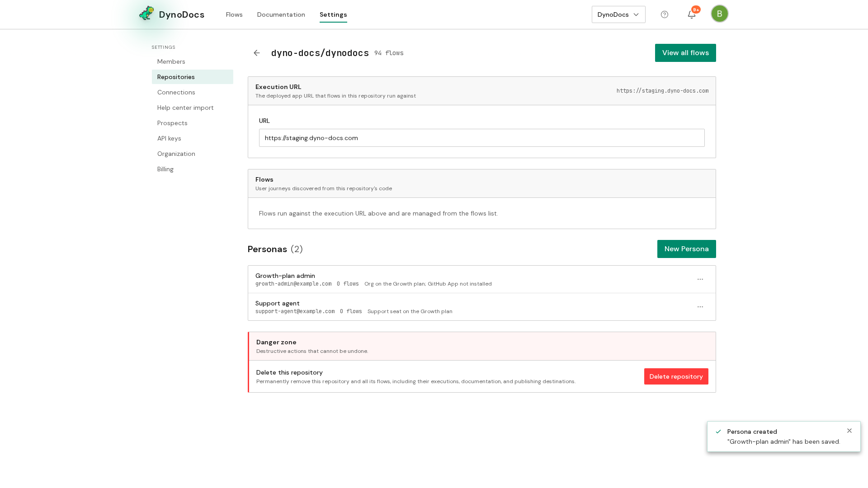This screenshot has height=488, width=868.
Task: Focus the execution URL input field
Action: click(482, 138)
